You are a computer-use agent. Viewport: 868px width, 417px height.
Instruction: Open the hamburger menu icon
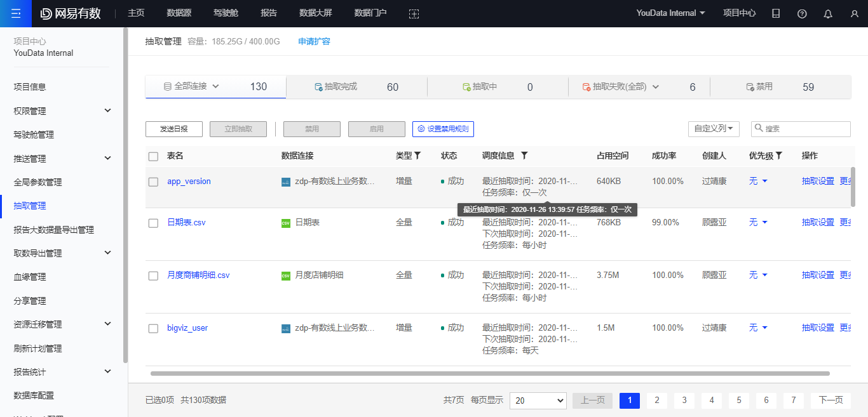pos(16,13)
